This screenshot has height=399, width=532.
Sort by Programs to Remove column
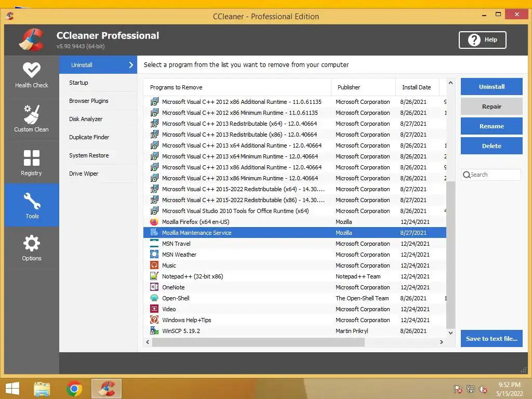pos(237,87)
